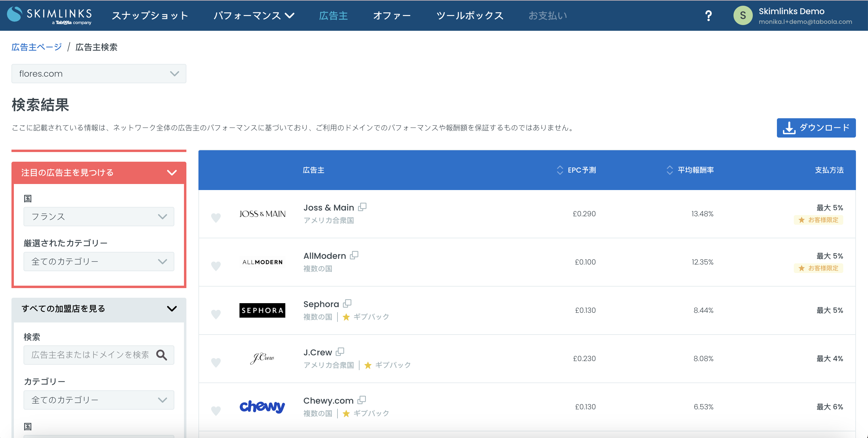The image size is (868, 438).
Task: Open the help question mark icon
Action: click(708, 15)
